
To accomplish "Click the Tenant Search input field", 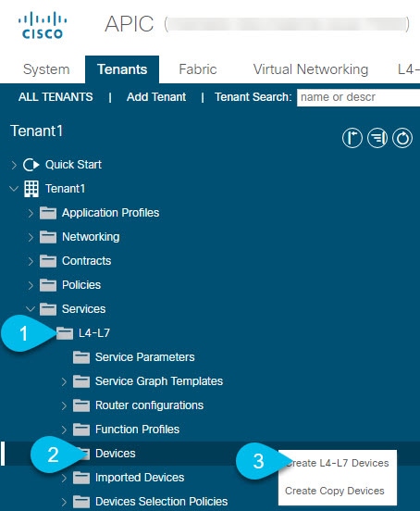I will [358, 97].
